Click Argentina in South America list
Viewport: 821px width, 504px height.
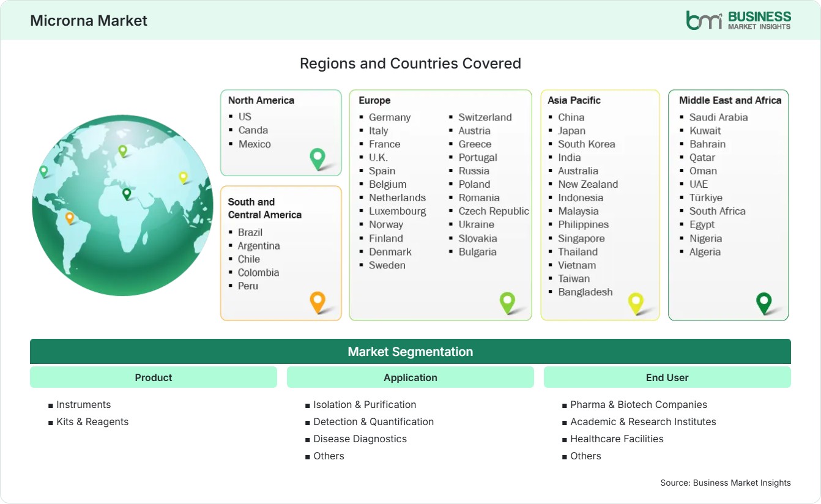pos(259,245)
